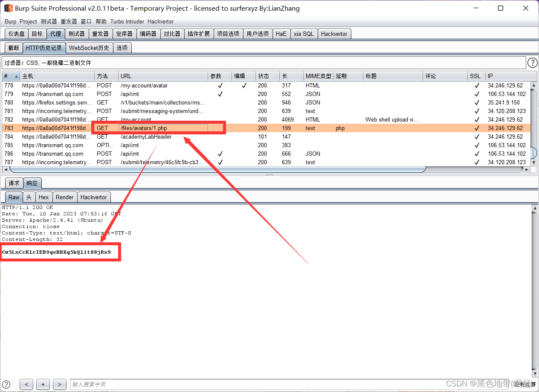Viewport: 539px width, 392px height.
Task: Switch to the 测试器 main tab
Action: point(77,34)
